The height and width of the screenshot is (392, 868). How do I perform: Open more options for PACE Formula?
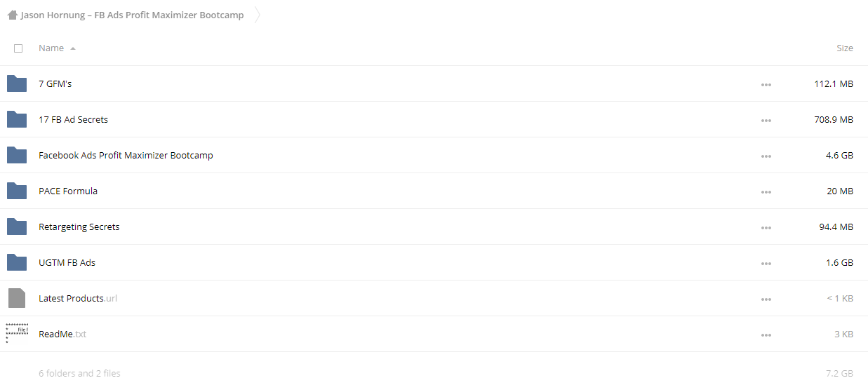766,191
